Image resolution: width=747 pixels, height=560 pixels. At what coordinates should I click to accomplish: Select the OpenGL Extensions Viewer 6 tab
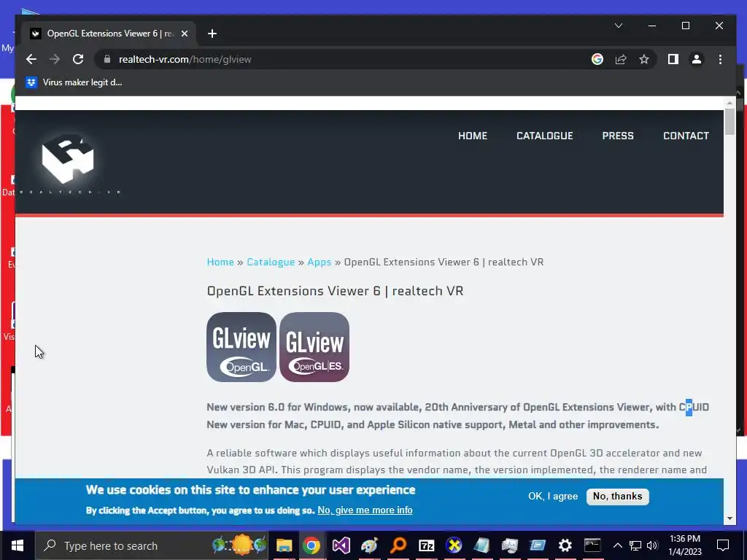click(109, 34)
